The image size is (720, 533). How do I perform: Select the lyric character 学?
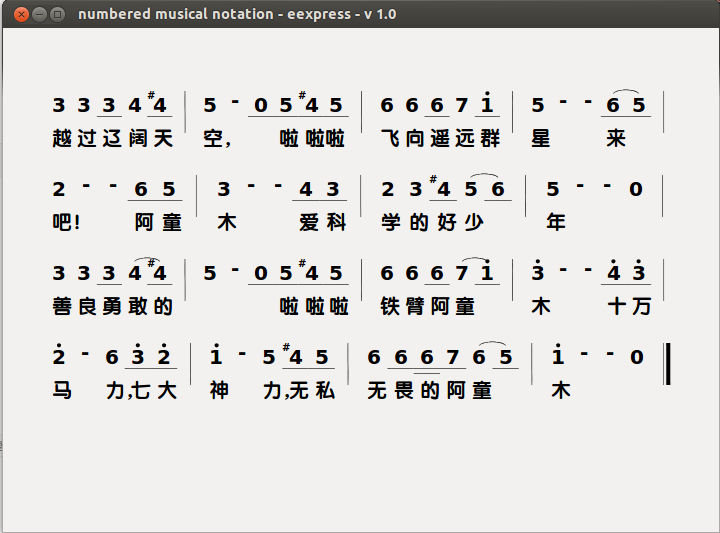click(391, 222)
